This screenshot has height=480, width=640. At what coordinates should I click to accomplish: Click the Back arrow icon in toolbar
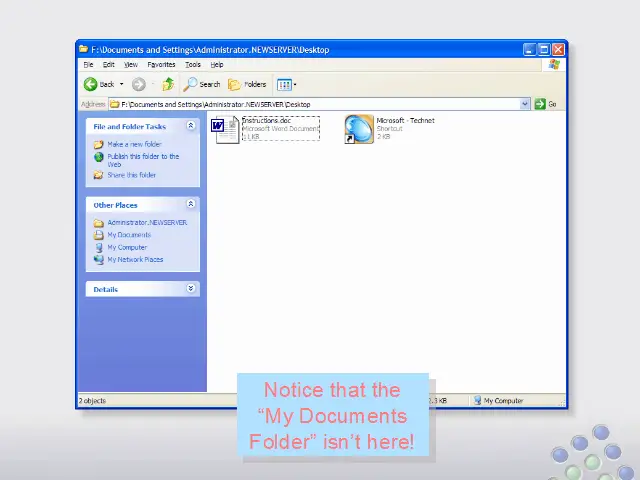[x=91, y=85]
